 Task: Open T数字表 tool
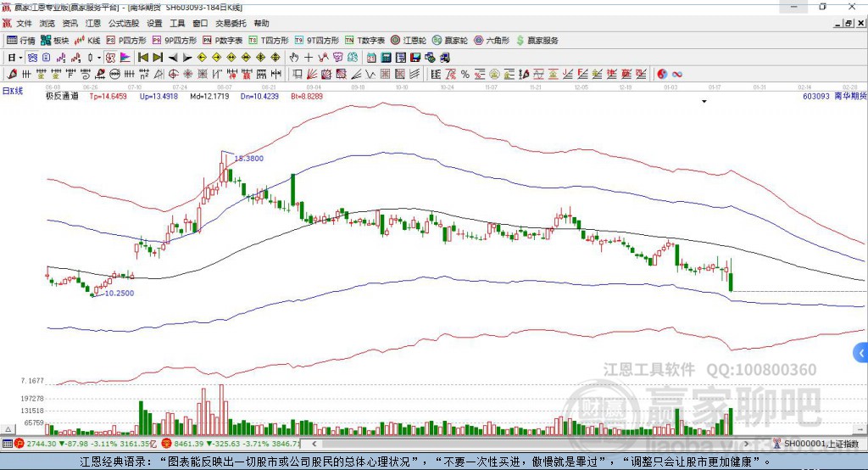coord(364,41)
